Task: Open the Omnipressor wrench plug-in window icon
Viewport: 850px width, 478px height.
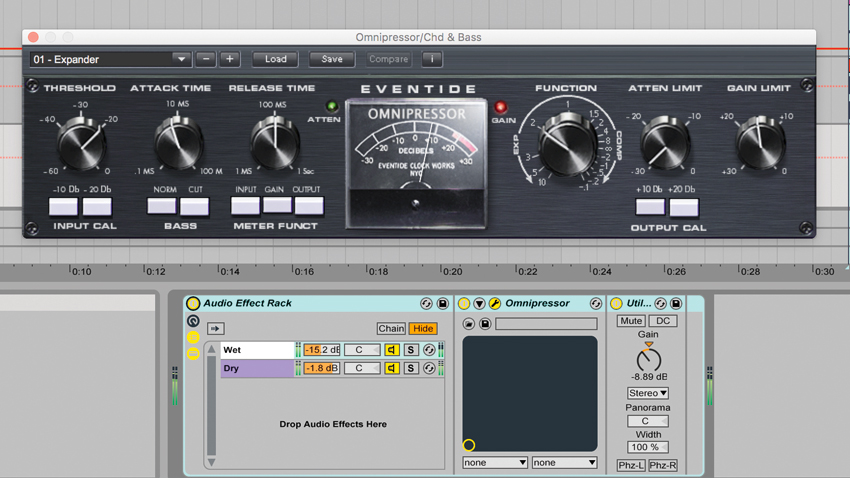Action: pyautogui.click(x=494, y=303)
